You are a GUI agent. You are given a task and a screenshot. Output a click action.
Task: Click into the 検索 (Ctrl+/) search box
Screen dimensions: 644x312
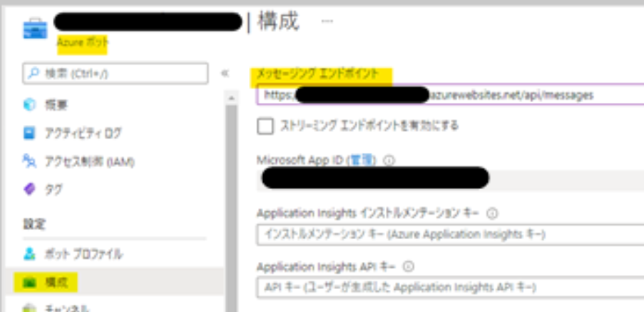(116, 74)
